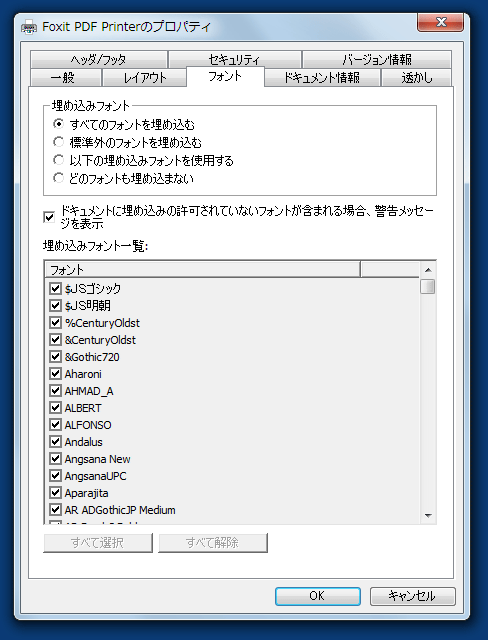
Task: Uncheck the $JSゴシック font checkbox
Action: (55, 289)
